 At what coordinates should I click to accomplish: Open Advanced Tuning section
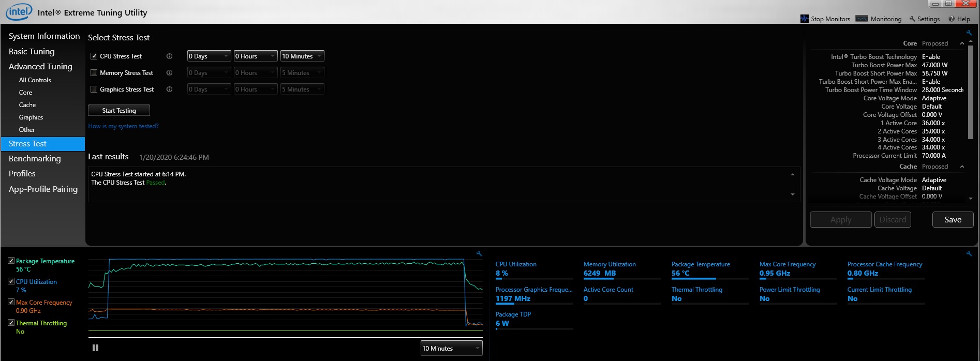click(x=40, y=67)
